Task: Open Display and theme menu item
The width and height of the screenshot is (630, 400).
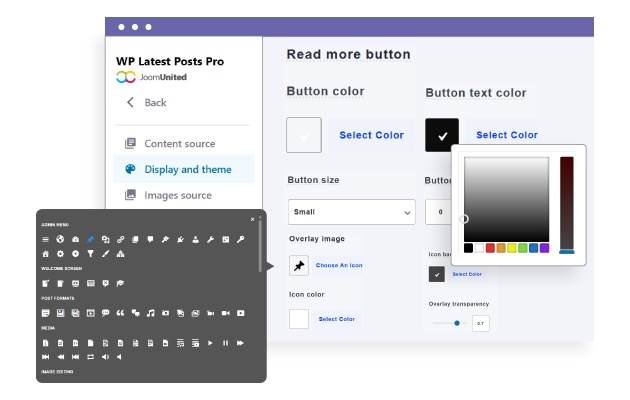Action: [184, 169]
